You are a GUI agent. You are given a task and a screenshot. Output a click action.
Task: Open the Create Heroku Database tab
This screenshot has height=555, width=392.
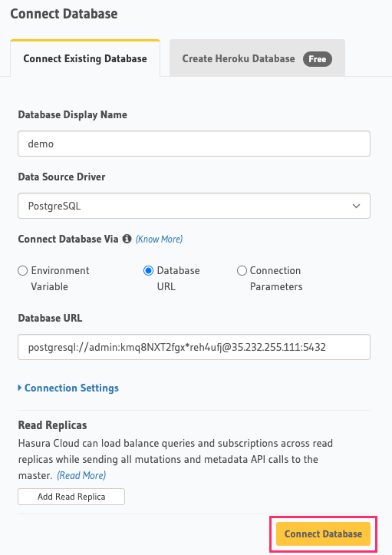click(x=257, y=58)
